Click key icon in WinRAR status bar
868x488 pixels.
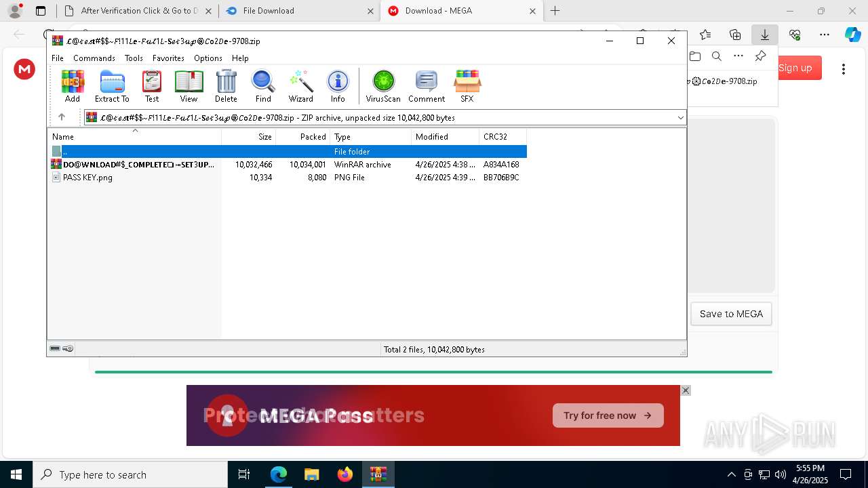tap(68, 348)
